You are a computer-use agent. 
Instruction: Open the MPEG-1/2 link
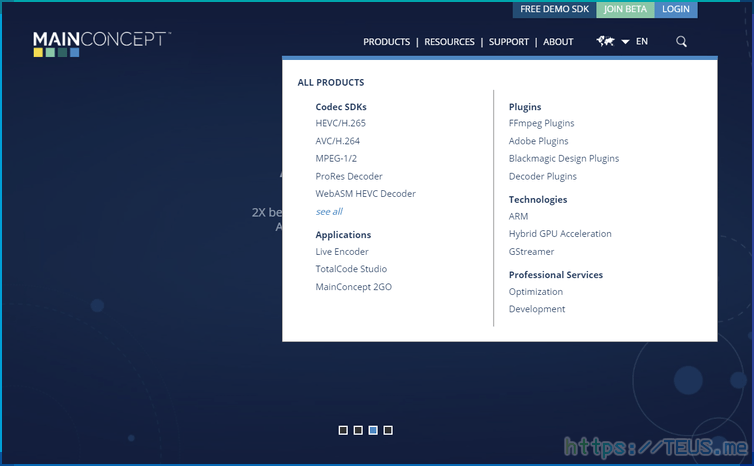coord(336,158)
